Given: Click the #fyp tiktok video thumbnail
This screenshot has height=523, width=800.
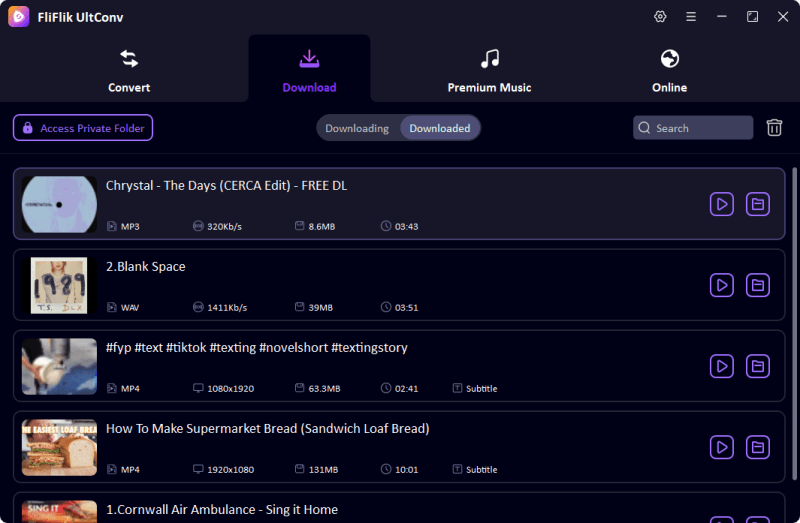Looking at the screenshot, I should (59, 366).
